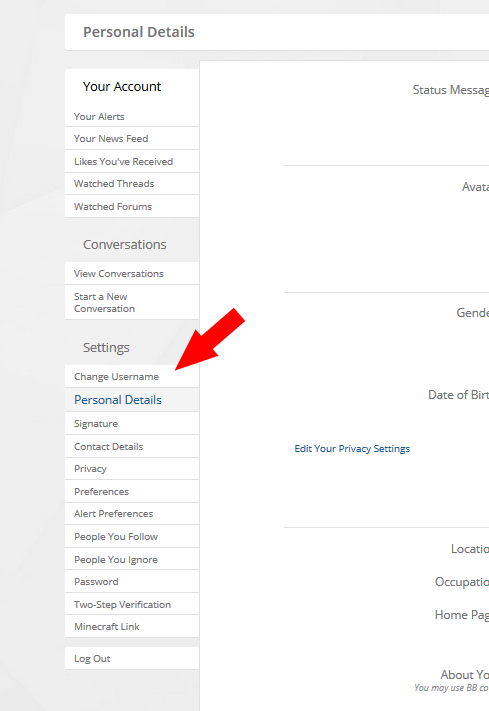This screenshot has height=711, width=489.
Task: Open Preferences page
Action: pyautogui.click(x=132, y=492)
